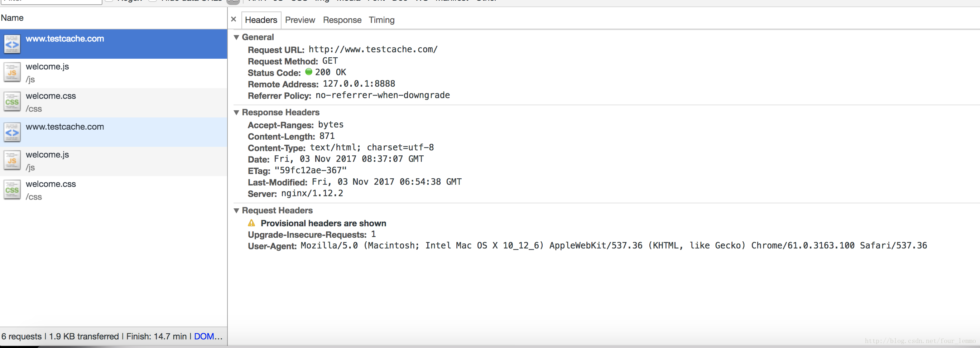Click the Status Code: label

pyautogui.click(x=274, y=73)
